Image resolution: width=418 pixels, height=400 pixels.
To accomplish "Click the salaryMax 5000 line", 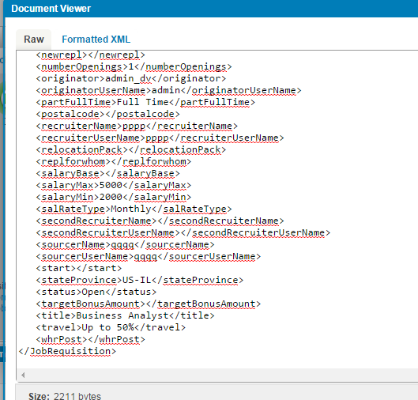I will click(x=113, y=185).
